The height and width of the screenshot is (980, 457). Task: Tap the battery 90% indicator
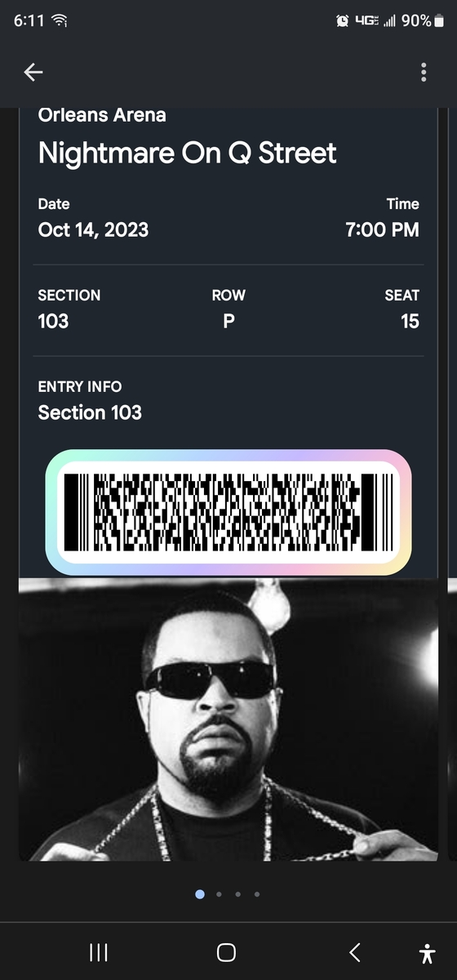click(x=416, y=21)
